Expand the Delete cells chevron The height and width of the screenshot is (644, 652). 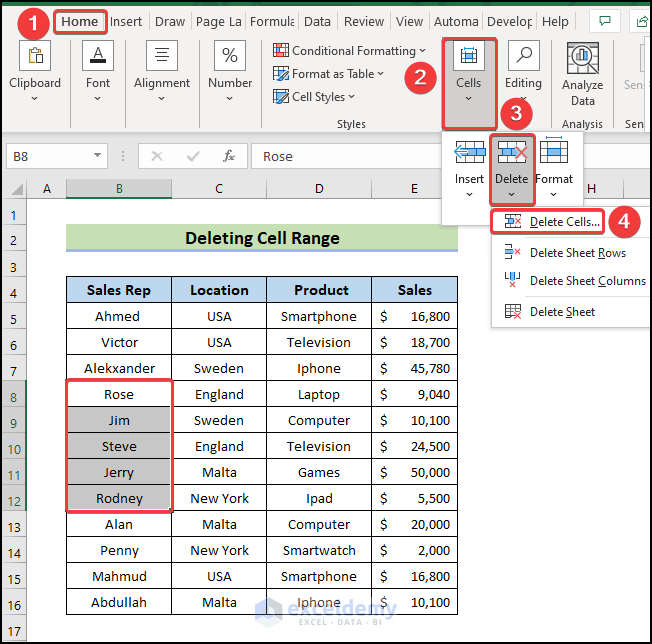(x=511, y=194)
